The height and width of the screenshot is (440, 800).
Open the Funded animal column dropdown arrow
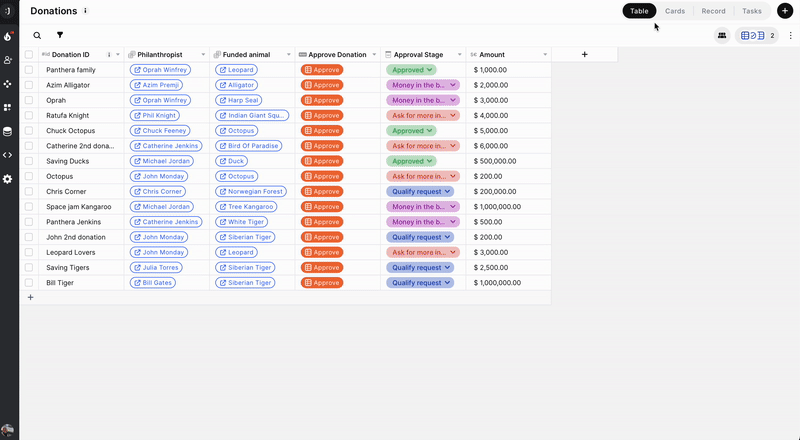point(289,55)
